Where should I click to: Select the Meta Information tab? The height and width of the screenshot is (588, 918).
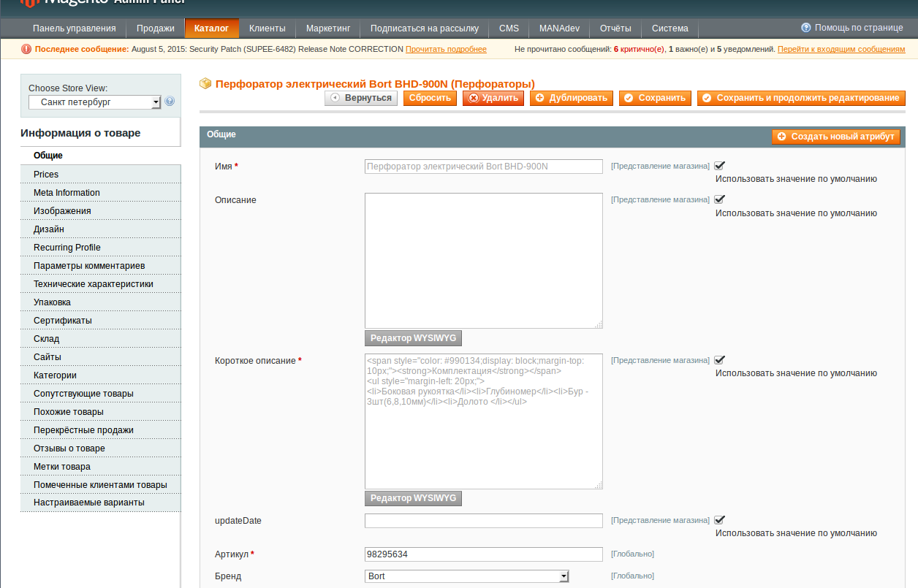click(100, 192)
